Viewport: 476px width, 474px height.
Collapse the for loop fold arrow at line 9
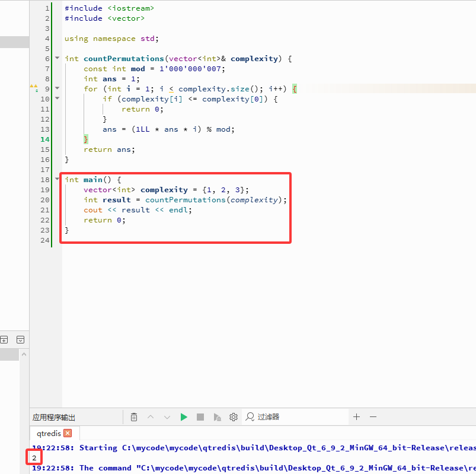tap(57, 88)
